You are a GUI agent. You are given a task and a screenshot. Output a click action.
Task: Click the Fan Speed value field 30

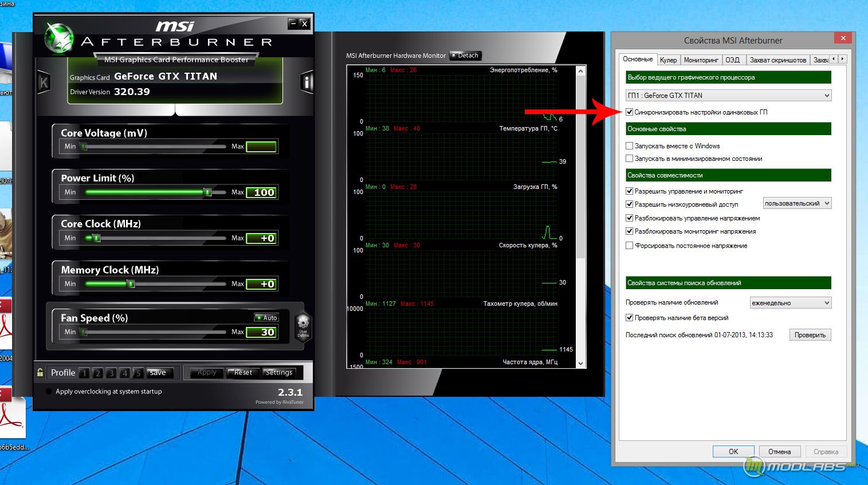tap(262, 332)
